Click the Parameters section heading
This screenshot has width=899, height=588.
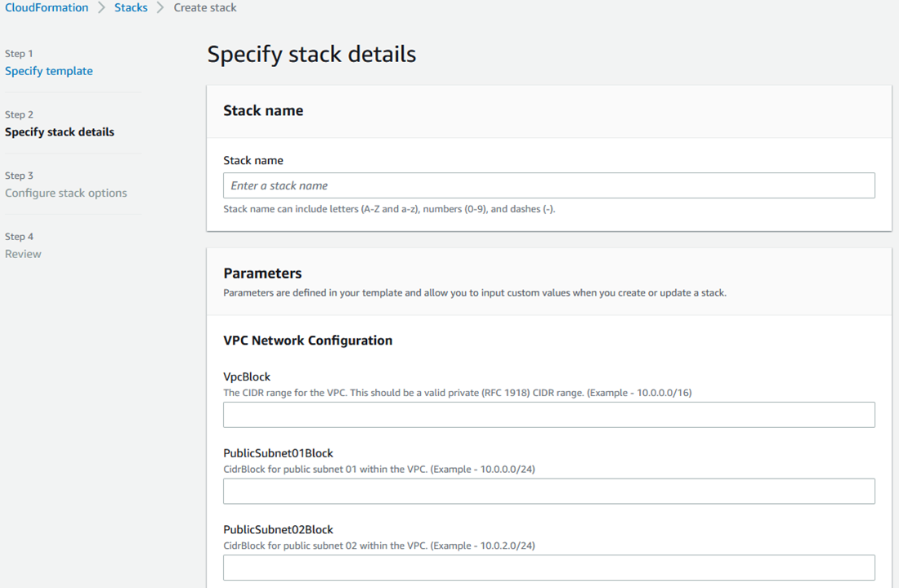click(262, 274)
